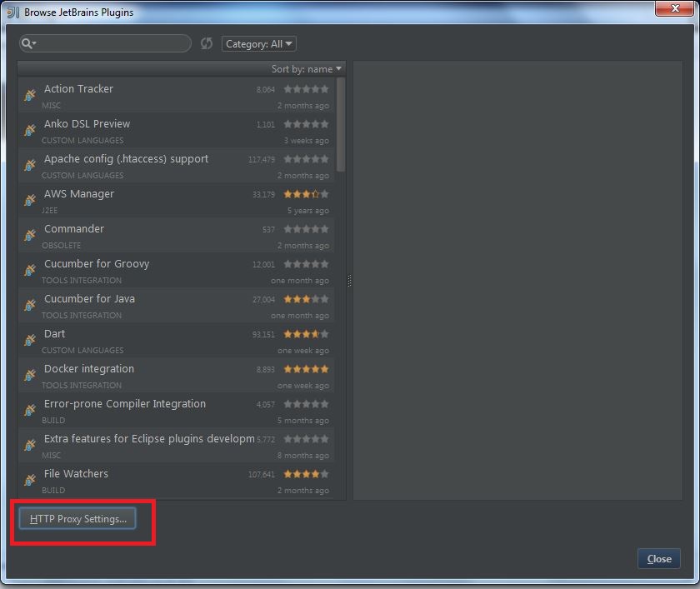This screenshot has width=700, height=589.
Task: Select the Cucumber for Java plugin name
Action: tap(89, 298)
